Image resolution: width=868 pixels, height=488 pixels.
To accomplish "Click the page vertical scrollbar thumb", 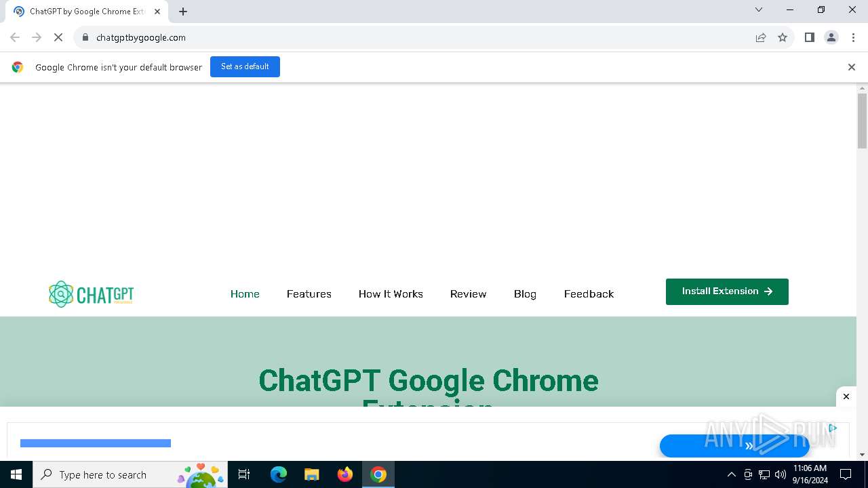I will [x=862, y=121].
